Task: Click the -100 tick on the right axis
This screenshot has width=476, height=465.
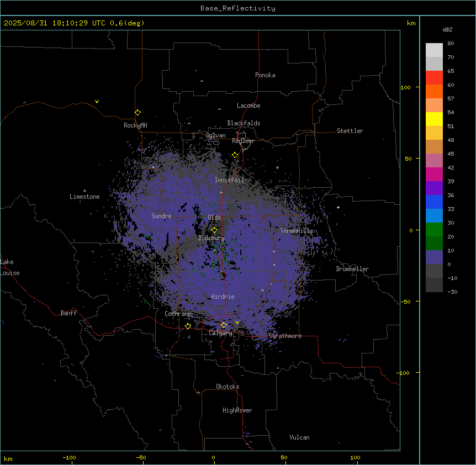Action: pyautogui.click(x=404, y=373)
